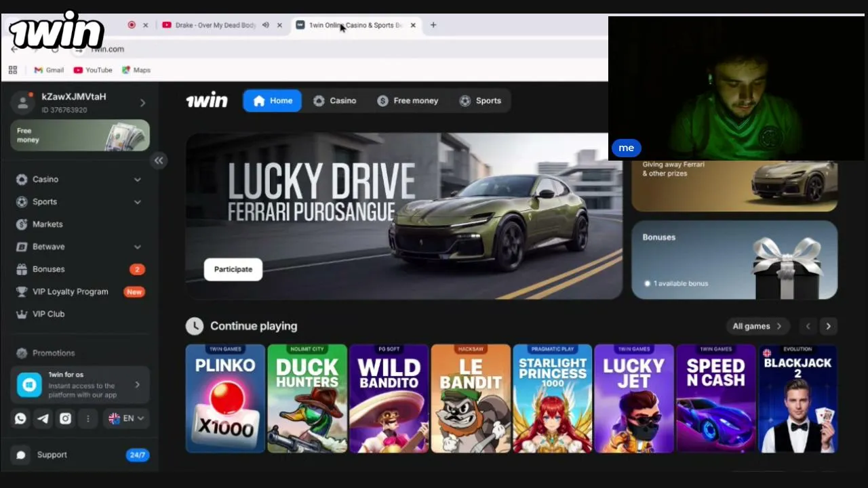Viewport: 868px width, 488px height.
Task: Expand the Sports section in the sidebar
Action: pyautogui.click(x=138, y=202)
